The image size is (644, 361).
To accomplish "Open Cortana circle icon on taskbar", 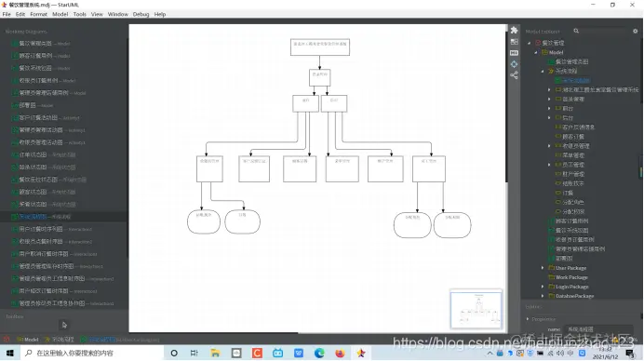I will [x=174, y=353].
